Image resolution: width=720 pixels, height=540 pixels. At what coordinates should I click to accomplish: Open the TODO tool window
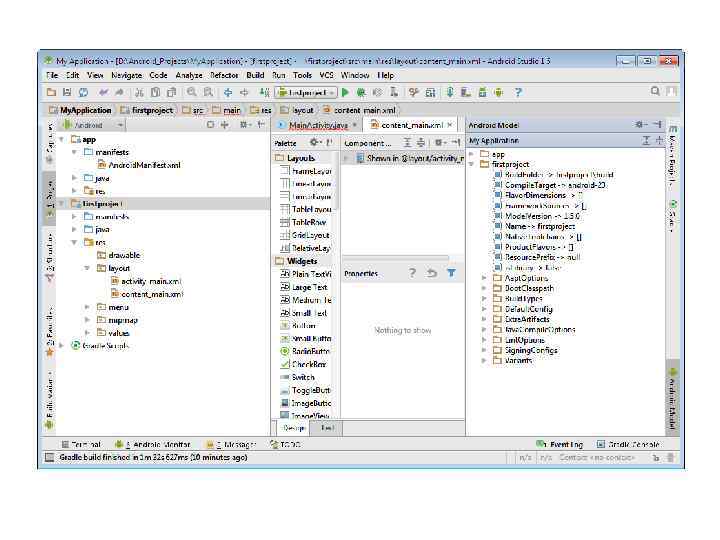tap(285, 444)
